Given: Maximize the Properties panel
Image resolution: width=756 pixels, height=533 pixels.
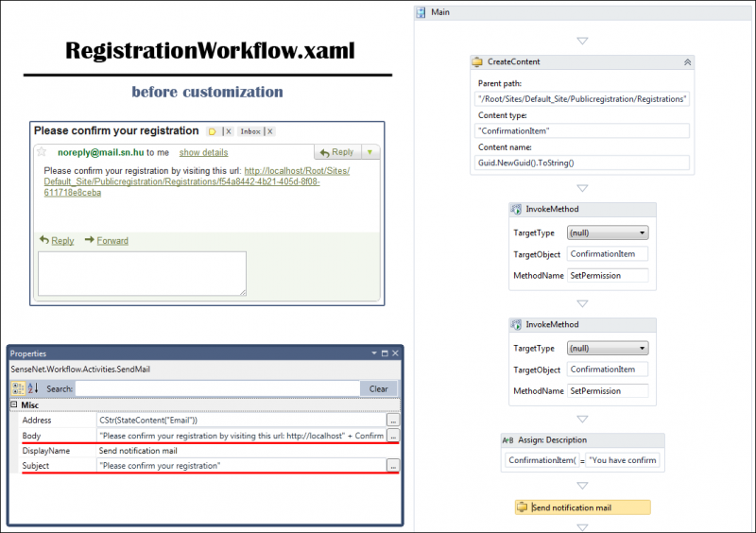Looking at the screenshot, I should click(385, 353).
